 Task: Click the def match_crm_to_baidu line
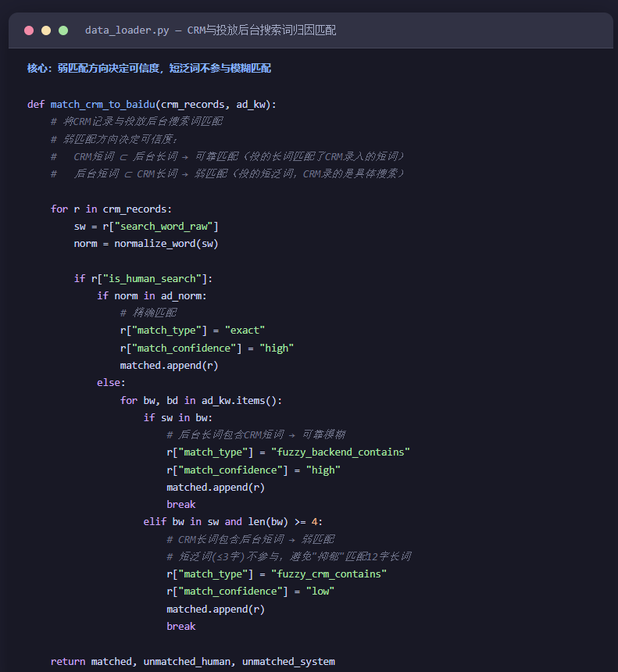(x=152, y=105)
